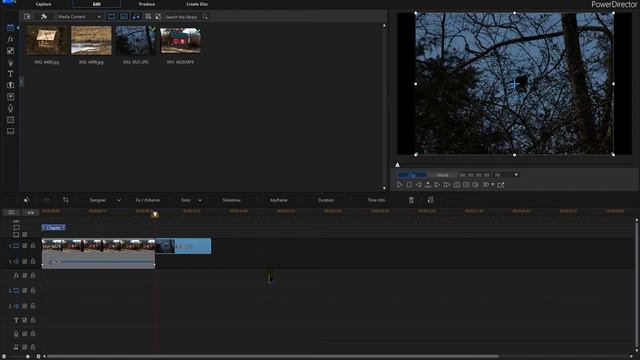Click the crop tool icon in timeline toolbar
This screenshot has width=640, height=360.
pyautogui.click(x=65, y=200)
